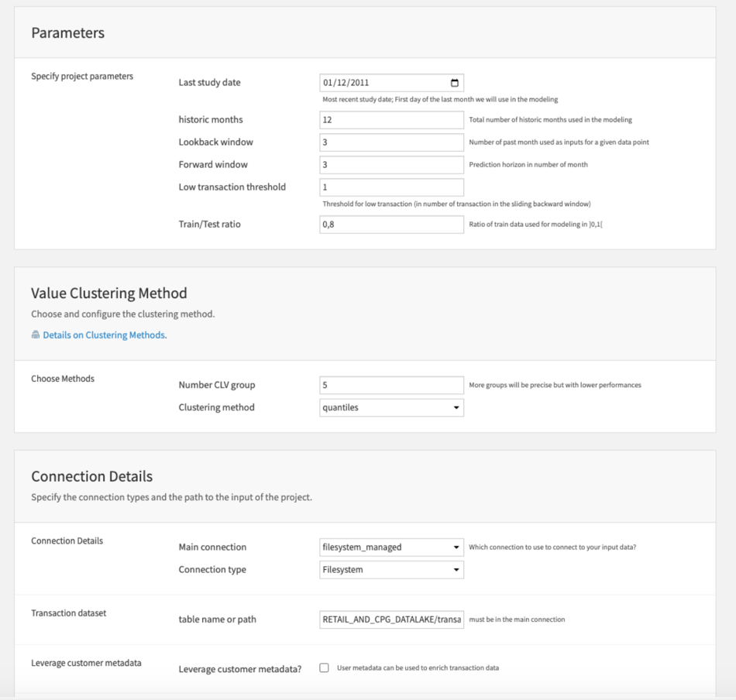Image resolution: width=736 pixels, height=700 pixels.
Task: Click the Value Clustering Method heading
Action: coord(108,293)
